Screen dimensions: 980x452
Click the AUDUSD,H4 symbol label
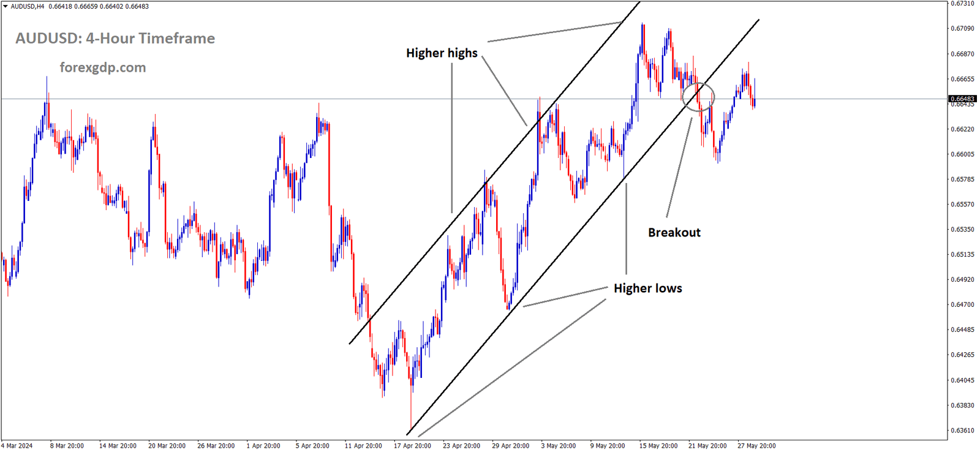pyautogui.click(x=28, y=7)
